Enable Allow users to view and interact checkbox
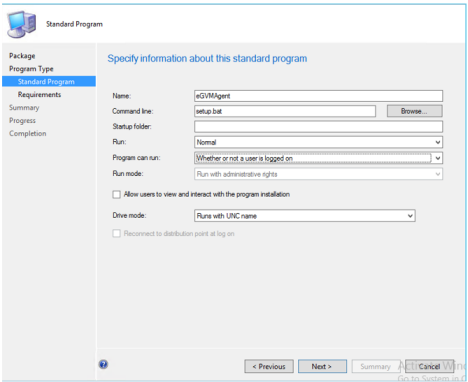 [116, 194]
